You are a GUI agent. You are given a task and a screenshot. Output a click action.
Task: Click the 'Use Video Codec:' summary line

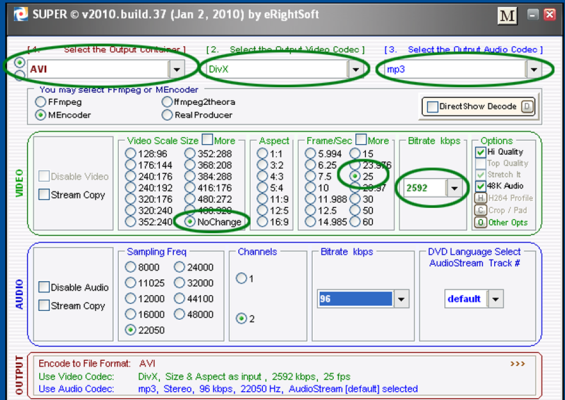[x=195, y=377]
